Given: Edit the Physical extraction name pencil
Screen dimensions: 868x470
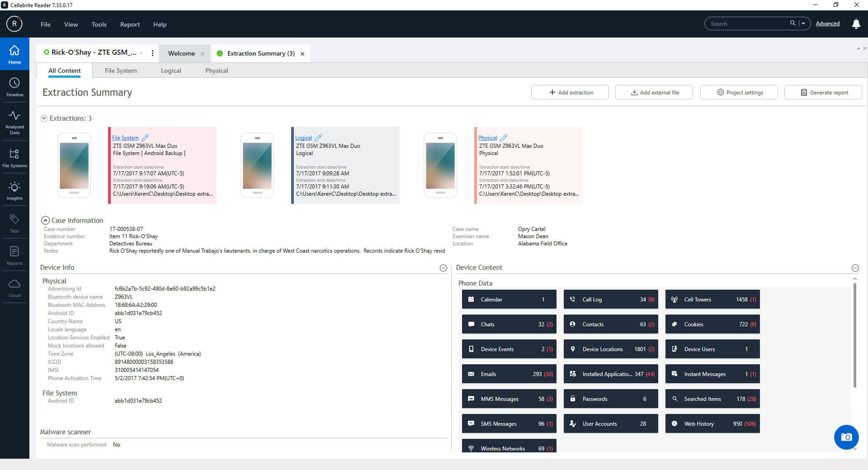Looking at the screenshot, I should point(504,138).
